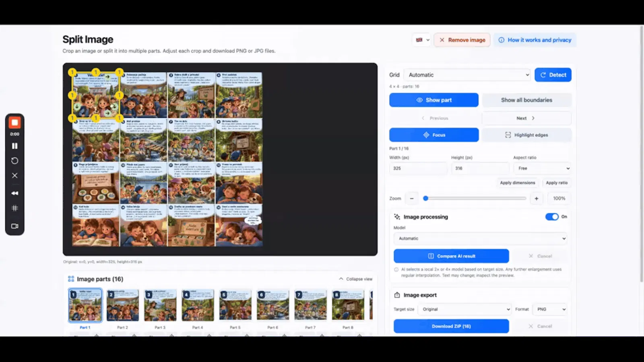Click the 100% zoom value box

(x=559, y=198)
